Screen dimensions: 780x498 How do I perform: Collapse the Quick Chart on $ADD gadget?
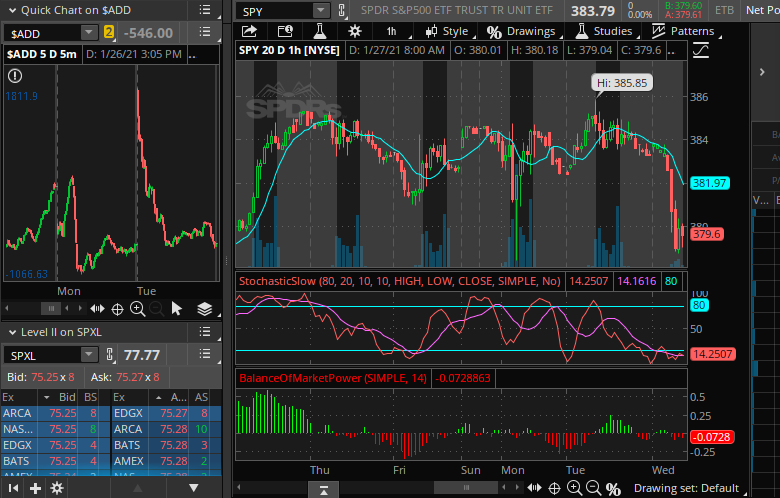12,10
